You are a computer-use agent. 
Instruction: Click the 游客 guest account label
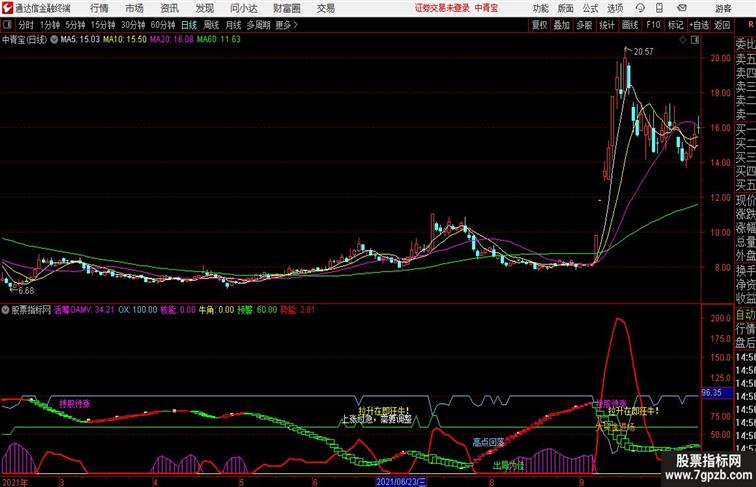pos(723,8)
